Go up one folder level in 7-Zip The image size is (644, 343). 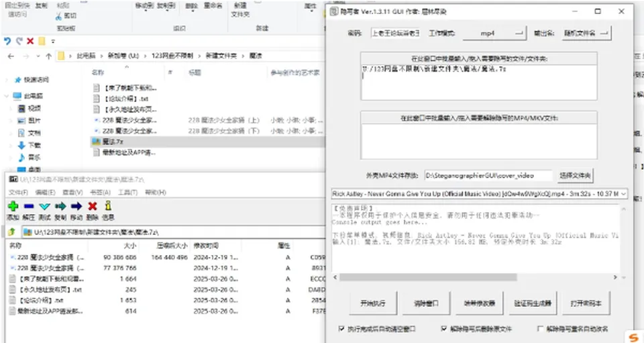click(x=12, y=232)
